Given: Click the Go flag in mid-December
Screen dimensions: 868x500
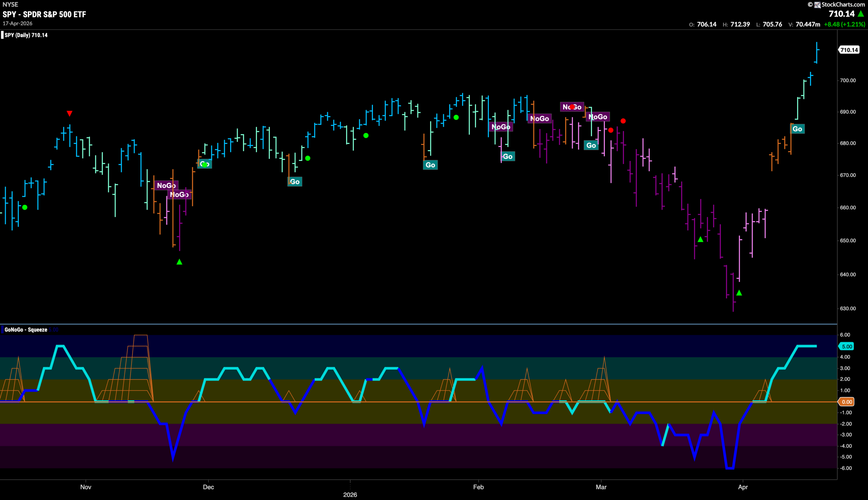Looking at the screenshot, I should [295, 182].
